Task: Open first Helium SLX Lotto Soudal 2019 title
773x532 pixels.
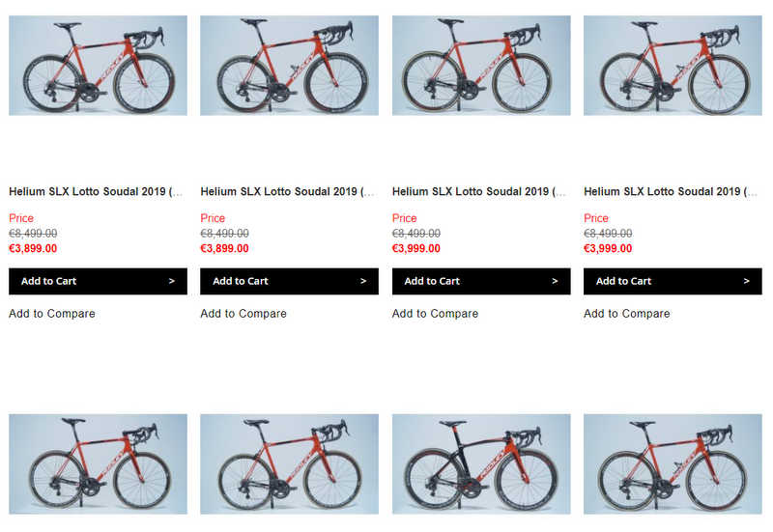Action: (x=96, y=192)
